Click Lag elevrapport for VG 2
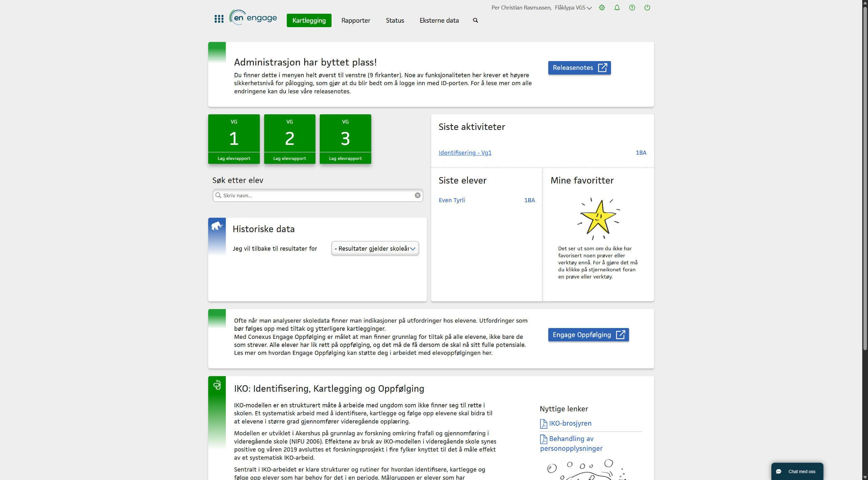 [290, 158]
